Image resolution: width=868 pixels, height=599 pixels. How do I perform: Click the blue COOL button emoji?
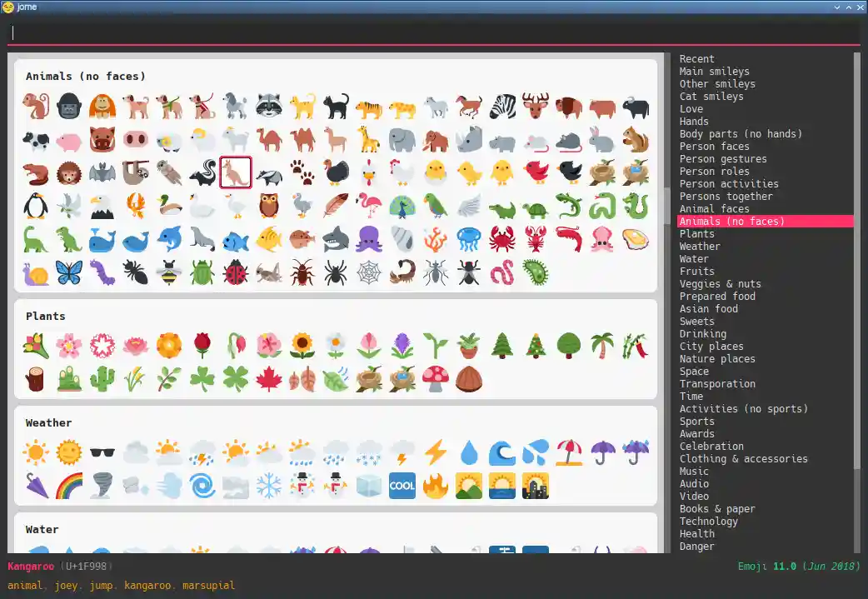point(402,485)
